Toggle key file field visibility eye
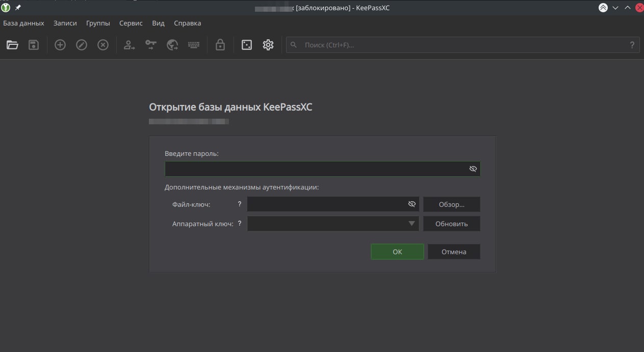The image size is (644, 352). pyautogui.click(x=412, y=204)
